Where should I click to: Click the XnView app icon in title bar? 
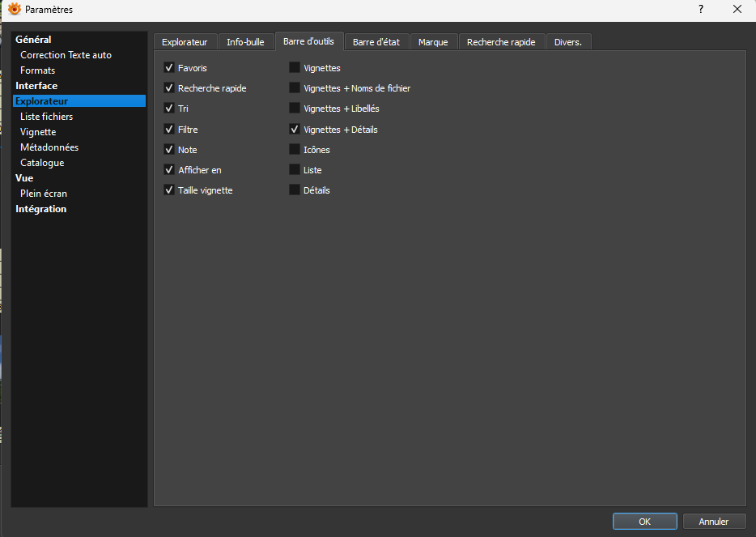click(15, 9)
